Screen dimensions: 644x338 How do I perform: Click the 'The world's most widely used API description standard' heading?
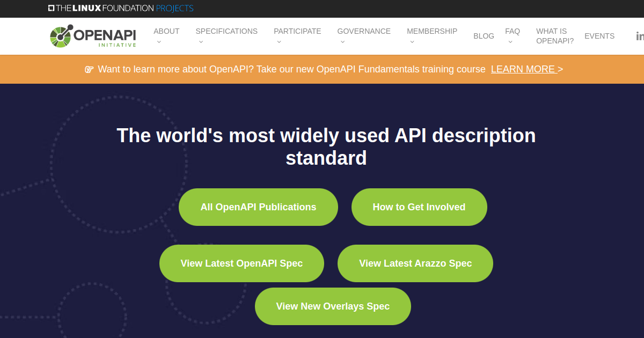pyautogui.click(x=326, y=146)
